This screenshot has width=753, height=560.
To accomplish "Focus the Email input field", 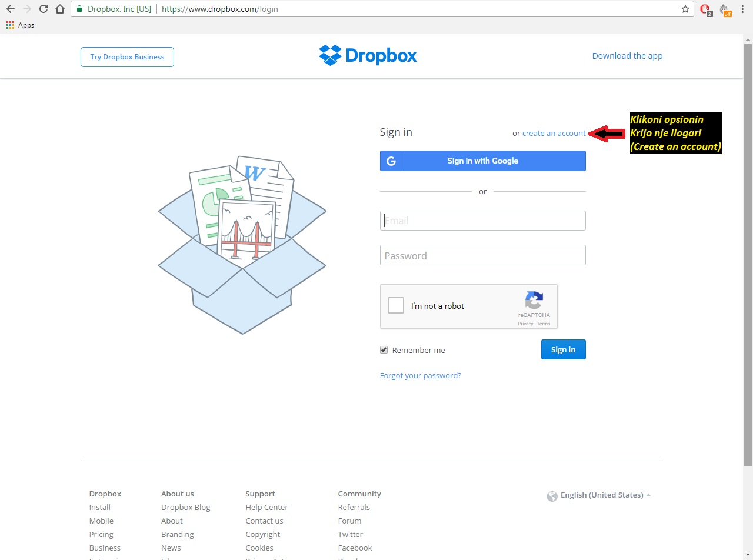I will (x=482, y=221).
